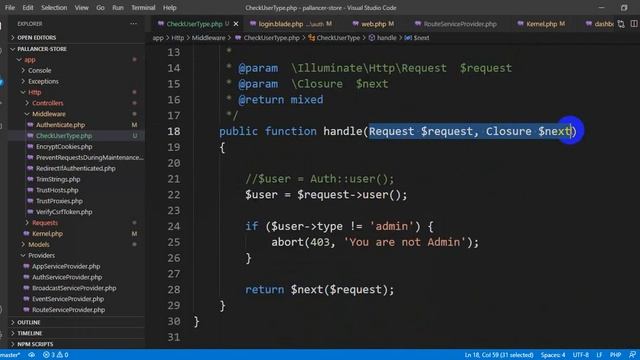Click the master git branch indicator
Screen dimensions: 640x360
(x=10, y=355)
